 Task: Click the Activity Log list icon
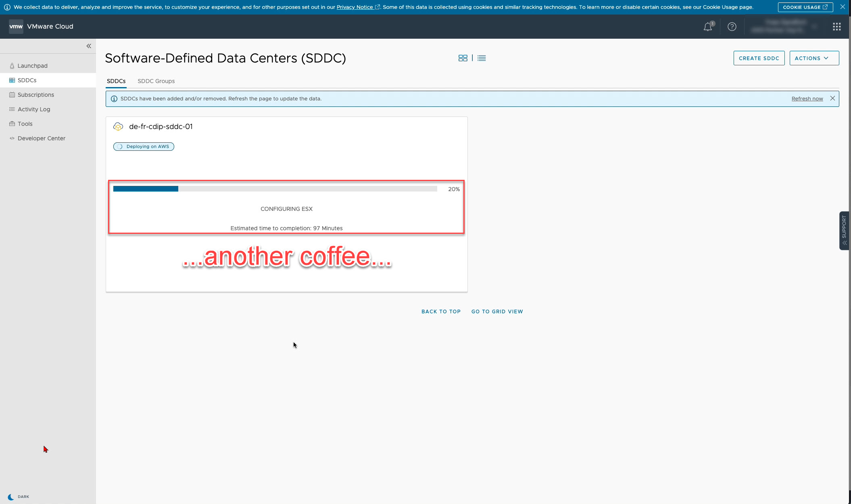12,109
